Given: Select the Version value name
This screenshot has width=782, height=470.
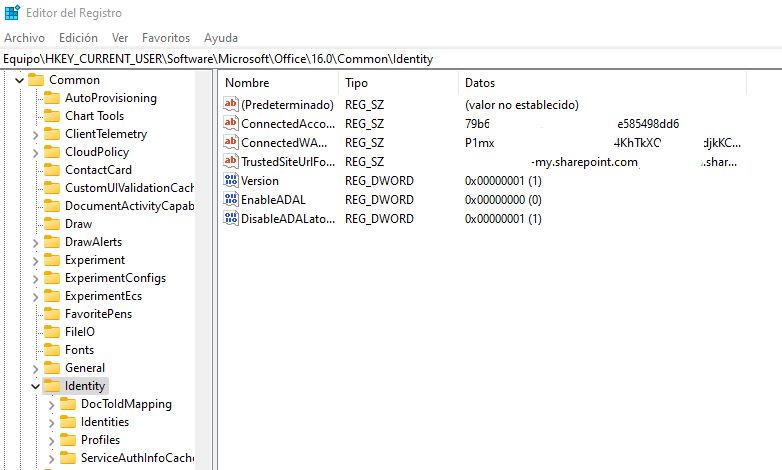Looking at the screenshot, I should (x=260, y=181).
